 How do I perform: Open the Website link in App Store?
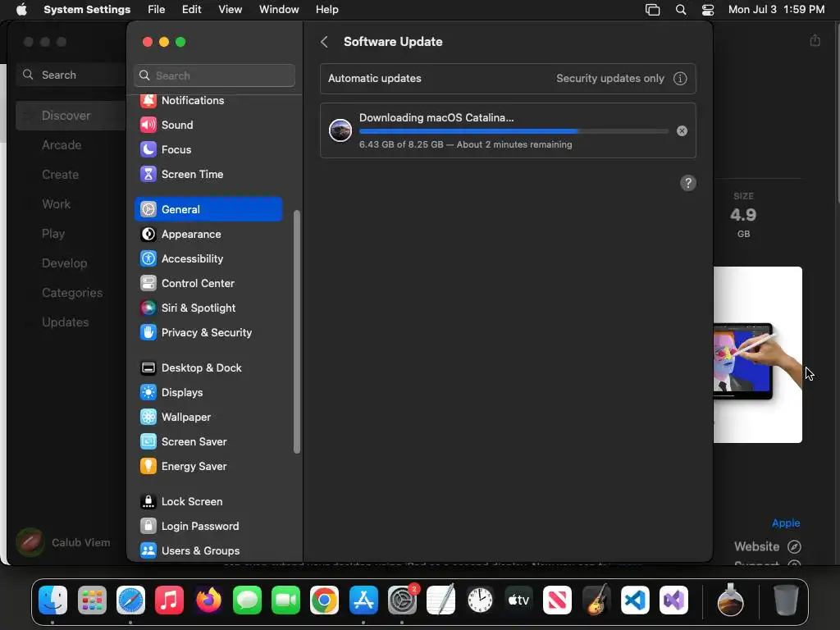(x=768, y=546)
